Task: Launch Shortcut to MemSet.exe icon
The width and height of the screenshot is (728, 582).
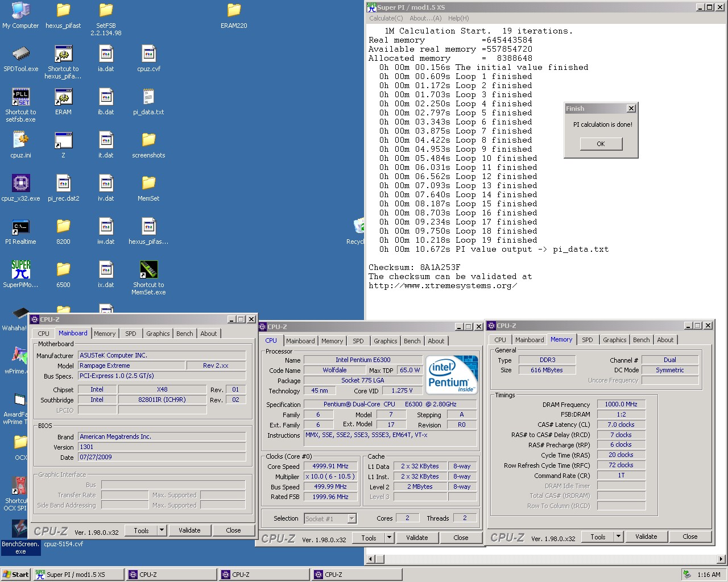Action: (x=148, y=278)
